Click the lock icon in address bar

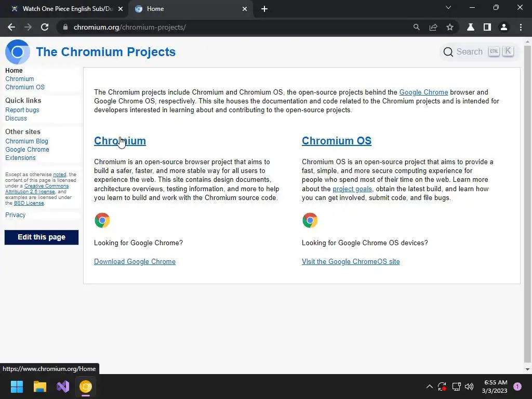65,27
